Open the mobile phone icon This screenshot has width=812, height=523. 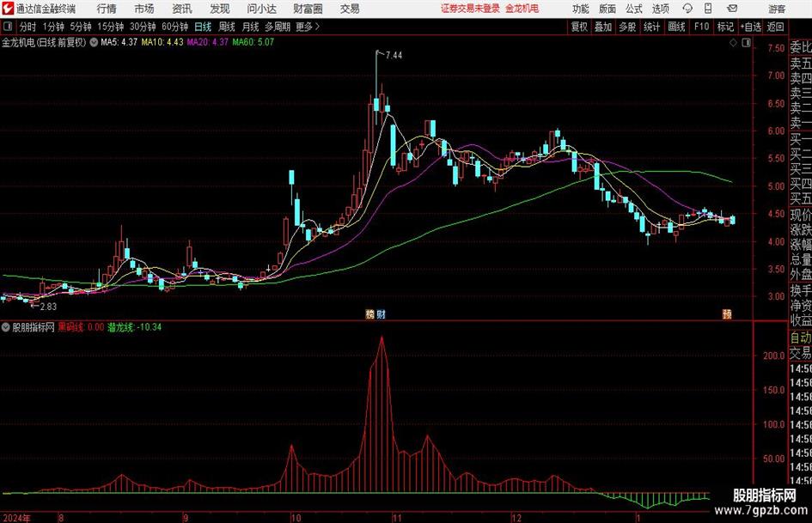pos(708,9)
